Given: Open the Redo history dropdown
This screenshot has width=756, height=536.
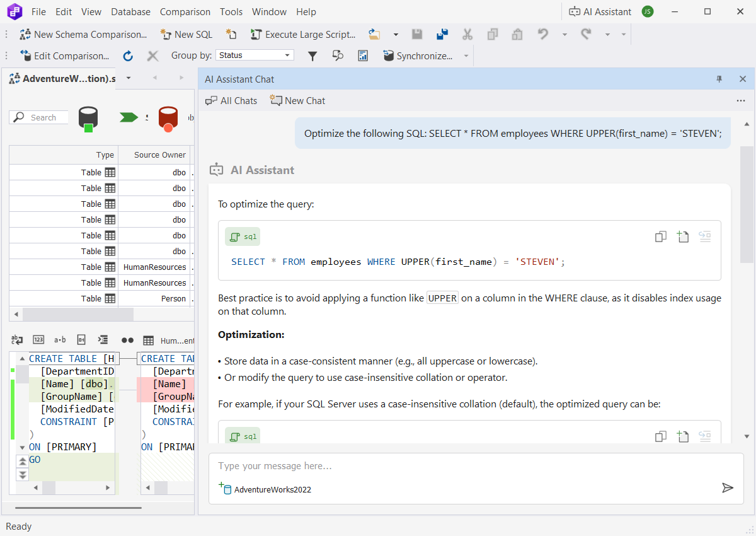Looking at the screenshot, I should point(607,35).
